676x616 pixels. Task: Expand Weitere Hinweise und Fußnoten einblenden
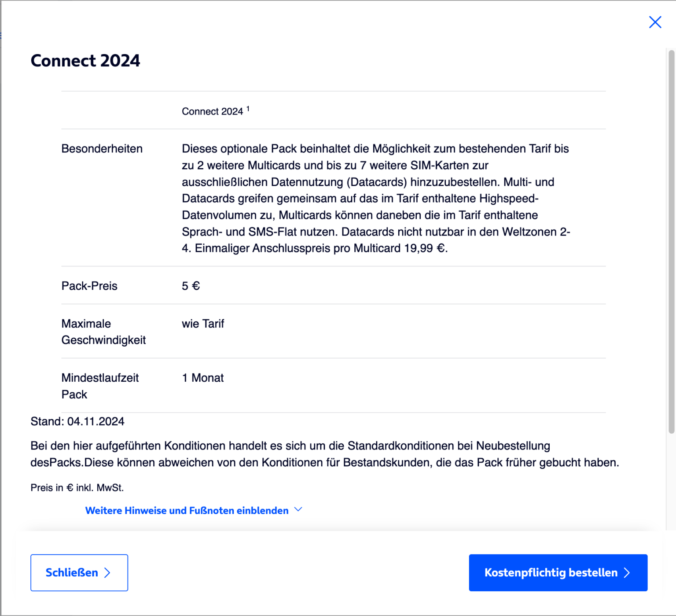click(x=187, y=510)
